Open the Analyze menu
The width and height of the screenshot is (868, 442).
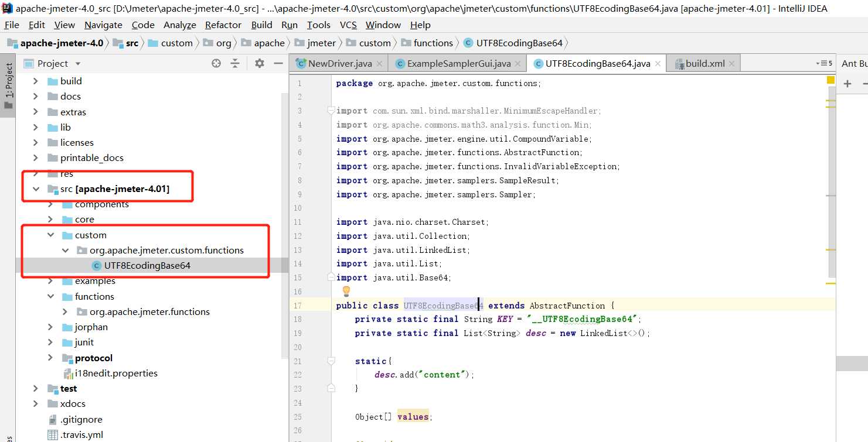pyautogui.click(x=180, y=25)
